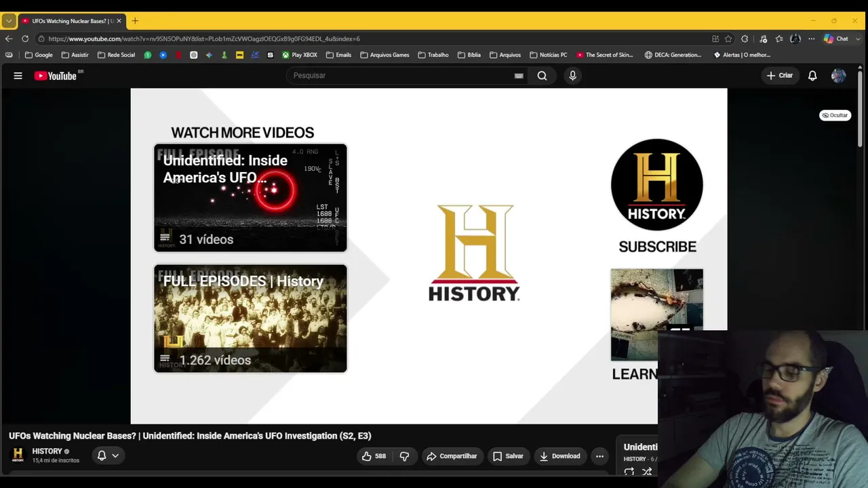The height and width of the screenshot is (488, 868).
Task: Toggle playlist shuffle
Action: pyautogui.click(x=647, y=472)
